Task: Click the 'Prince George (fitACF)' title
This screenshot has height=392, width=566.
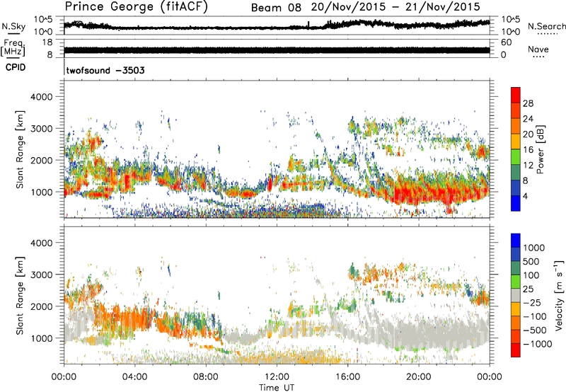Action: point(137,6)
